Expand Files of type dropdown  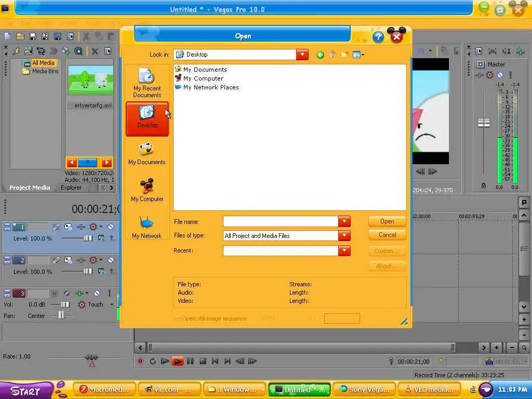click(344, 235)
